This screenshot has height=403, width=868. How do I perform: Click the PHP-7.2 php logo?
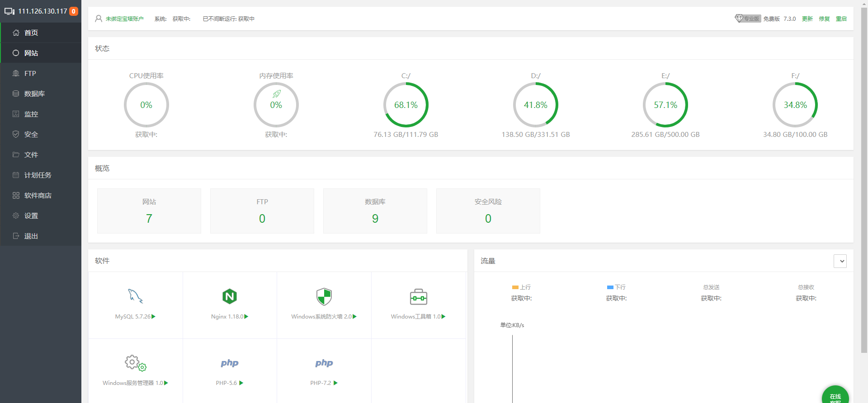(324, 363)
